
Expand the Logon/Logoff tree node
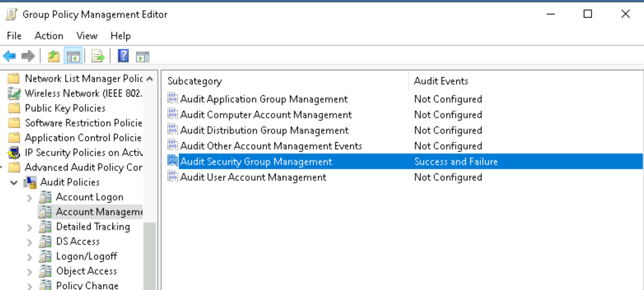(30, 257)
